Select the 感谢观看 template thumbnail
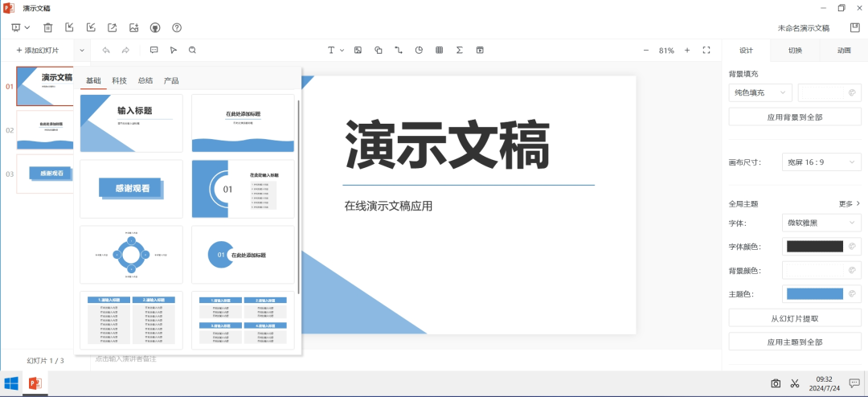The height and width of the screenshot is (397, 868). tap(131, 189)
